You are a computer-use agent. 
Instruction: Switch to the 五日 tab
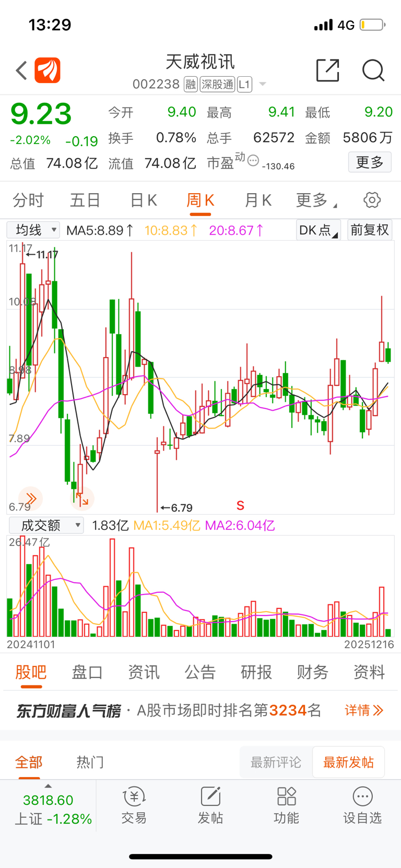[85, 200]
